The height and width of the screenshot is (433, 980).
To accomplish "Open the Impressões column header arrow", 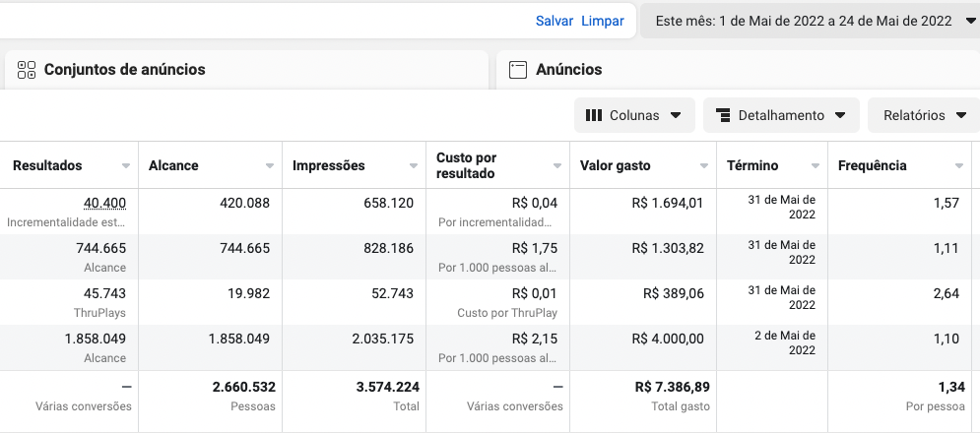I will [x=413, y=166].
